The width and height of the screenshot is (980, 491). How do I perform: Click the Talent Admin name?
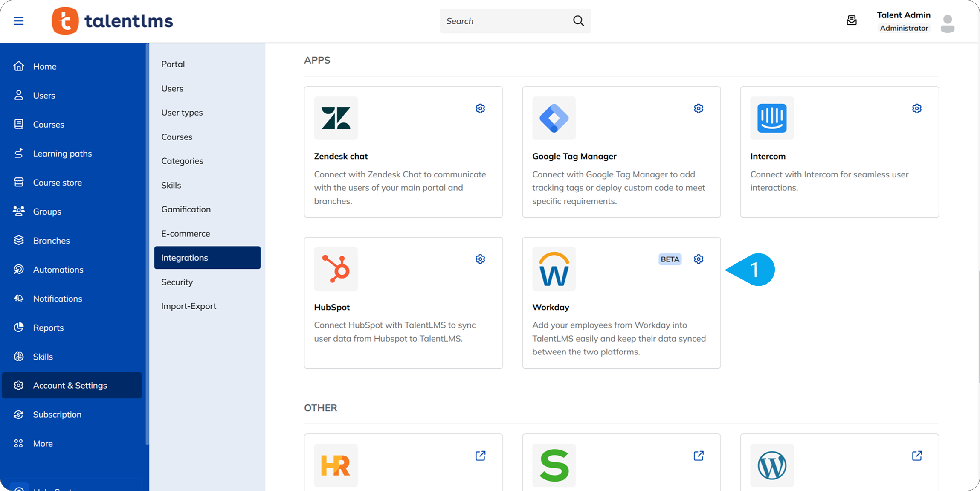click(x=903, y=15)
